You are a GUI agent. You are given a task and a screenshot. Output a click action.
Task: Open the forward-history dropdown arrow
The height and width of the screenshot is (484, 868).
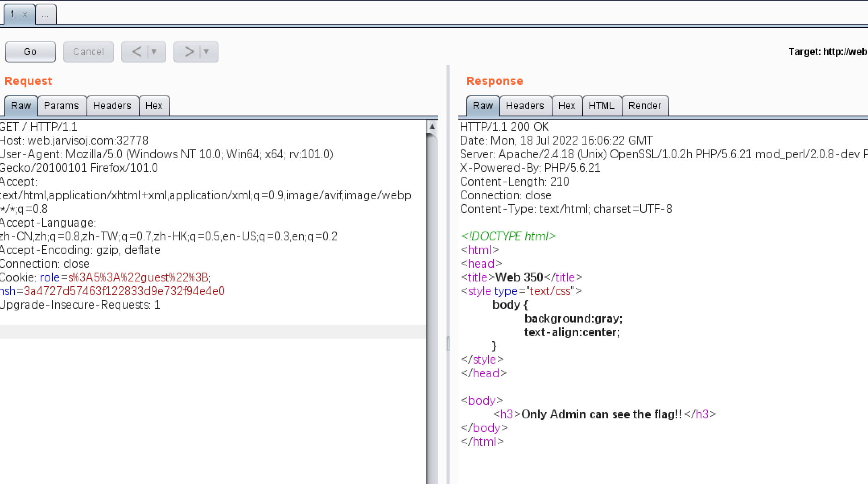click(x=206, y=52)
